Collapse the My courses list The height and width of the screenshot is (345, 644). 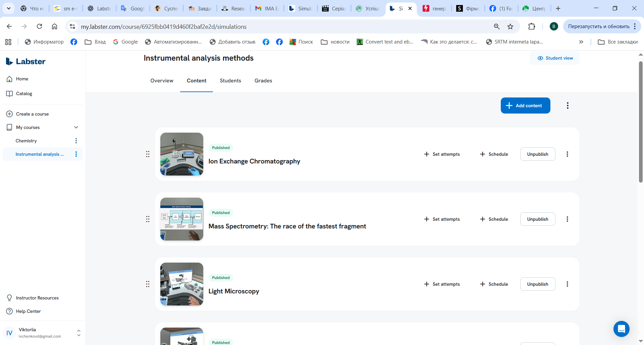[76, 127]
